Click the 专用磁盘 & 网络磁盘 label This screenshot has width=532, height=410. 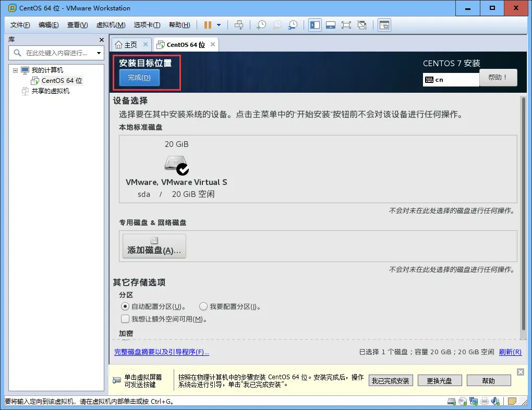(x=153, y=222)
